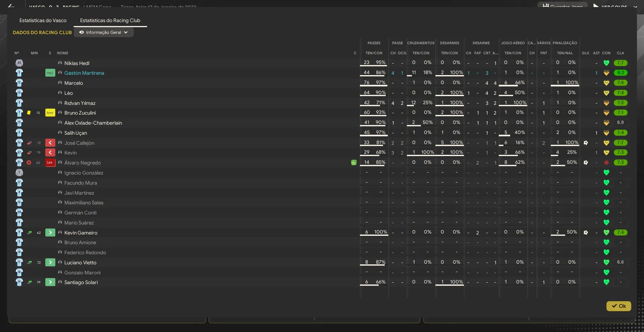Screen dimensions: 644x332
Task: Select Estatísticas do Racing Club tab
Action: [110, 20]
